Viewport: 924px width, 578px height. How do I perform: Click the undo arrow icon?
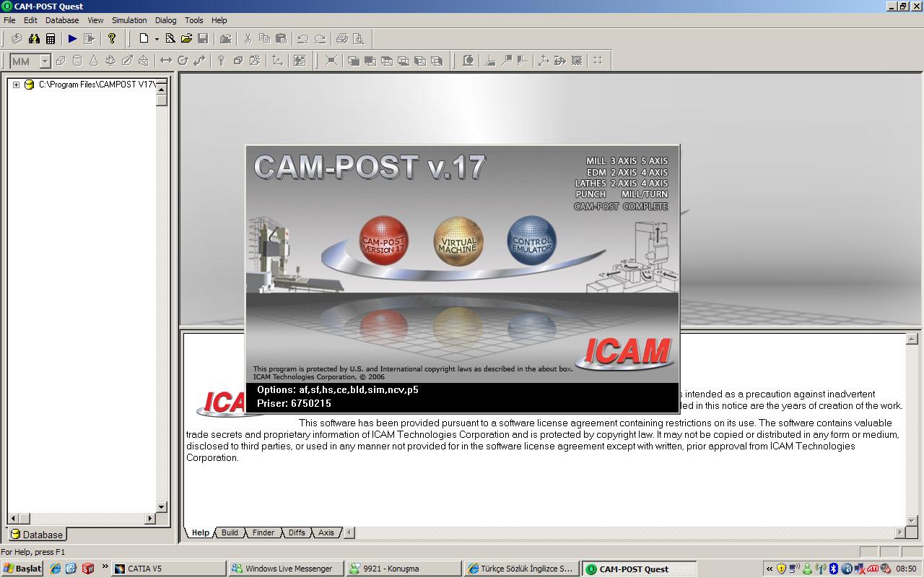(303, 39)
